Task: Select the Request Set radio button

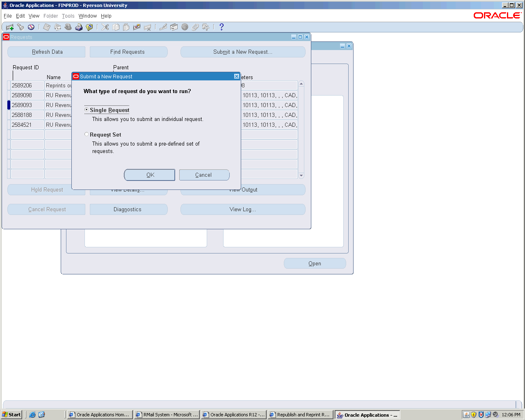Action: [x=87, y=135]
